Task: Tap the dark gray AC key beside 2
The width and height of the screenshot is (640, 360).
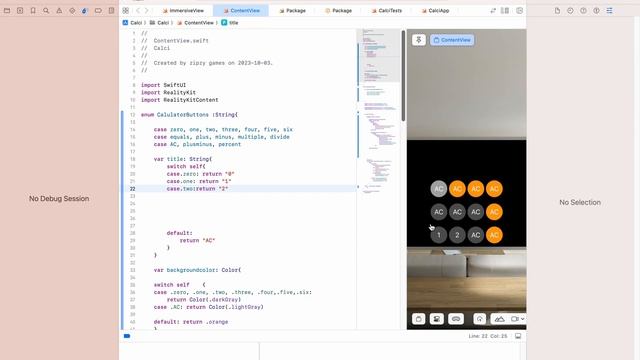Action: coord(476,235)
